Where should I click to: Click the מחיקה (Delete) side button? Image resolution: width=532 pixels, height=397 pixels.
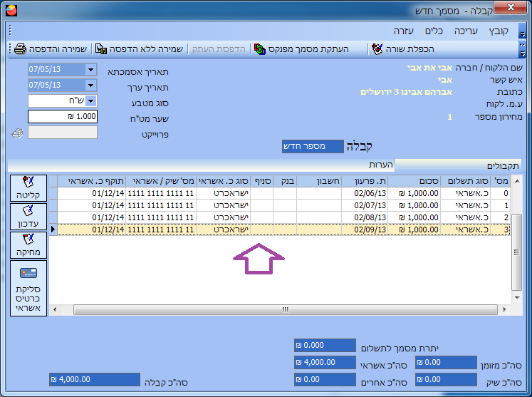pyautogui.click(x=28, y=244)
